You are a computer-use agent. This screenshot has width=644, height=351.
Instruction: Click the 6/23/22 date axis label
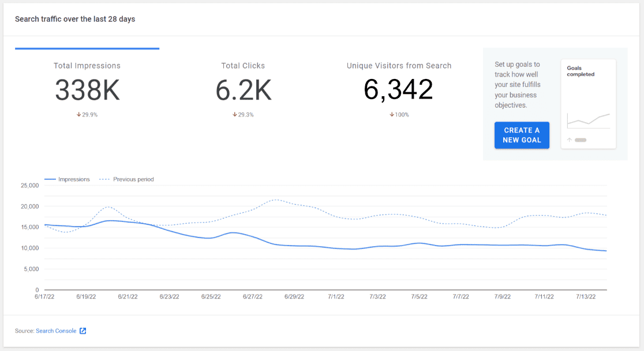[x=169, y=296]
